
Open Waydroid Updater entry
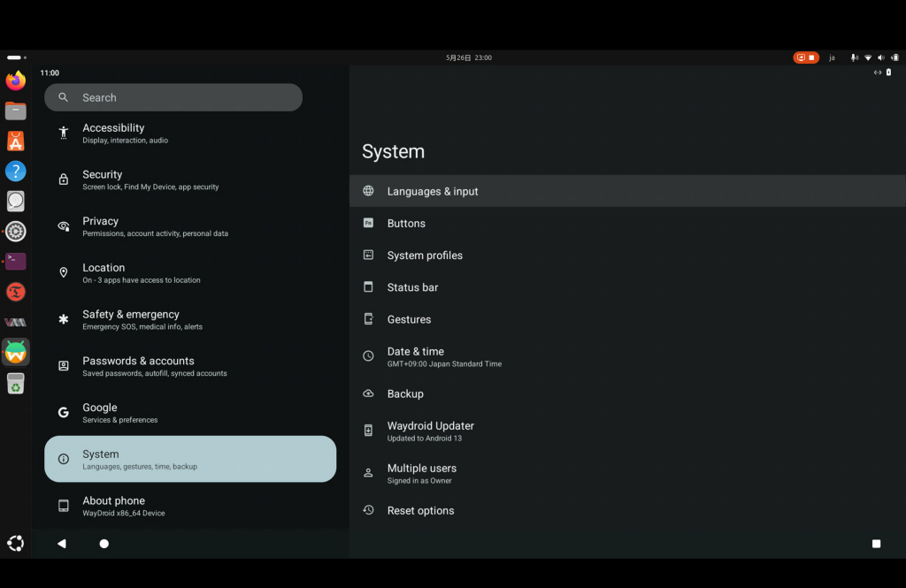pos(627,431)
